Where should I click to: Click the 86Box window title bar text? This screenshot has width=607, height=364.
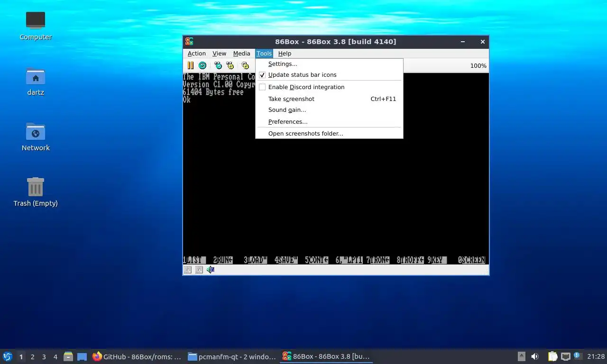click(336, 42)
